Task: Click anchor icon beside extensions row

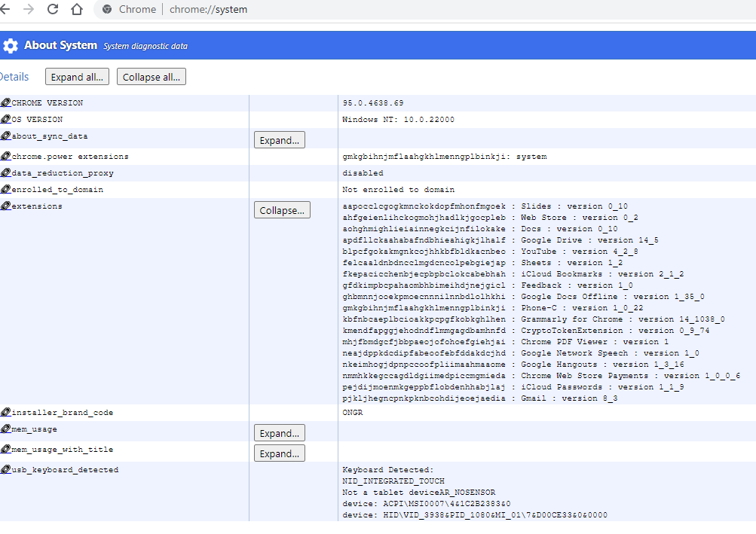Action: [x=6, y=206]
